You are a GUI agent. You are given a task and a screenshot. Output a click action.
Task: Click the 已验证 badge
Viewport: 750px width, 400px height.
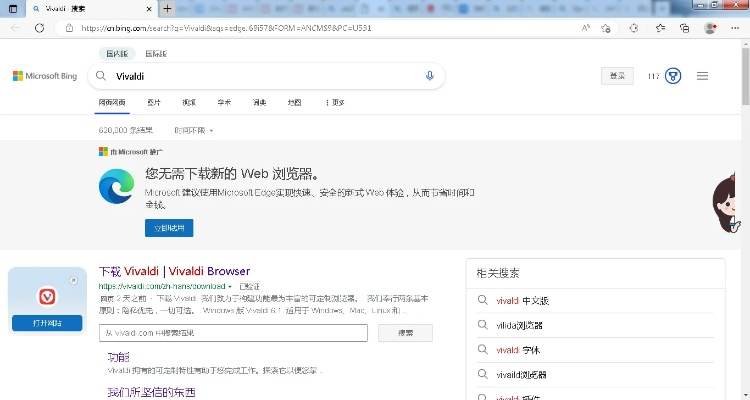point(249,286)
